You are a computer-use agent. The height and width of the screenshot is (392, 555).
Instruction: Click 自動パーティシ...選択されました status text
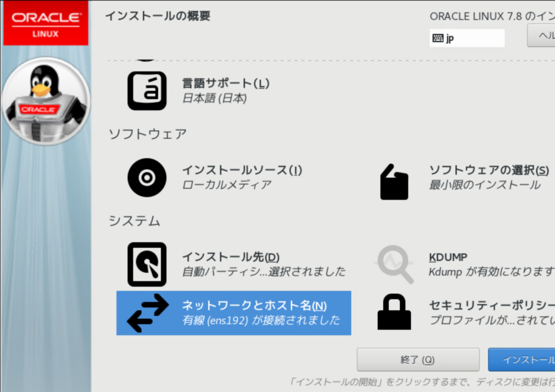264,272
